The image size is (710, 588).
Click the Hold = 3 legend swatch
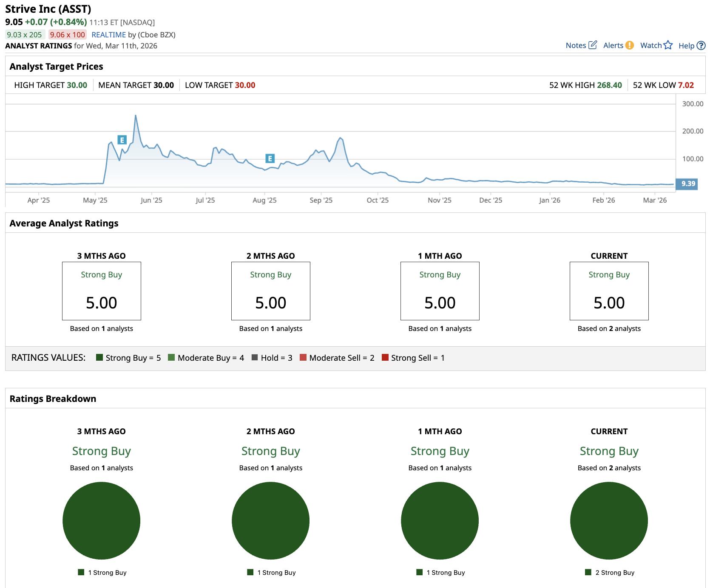pos(255,358)
